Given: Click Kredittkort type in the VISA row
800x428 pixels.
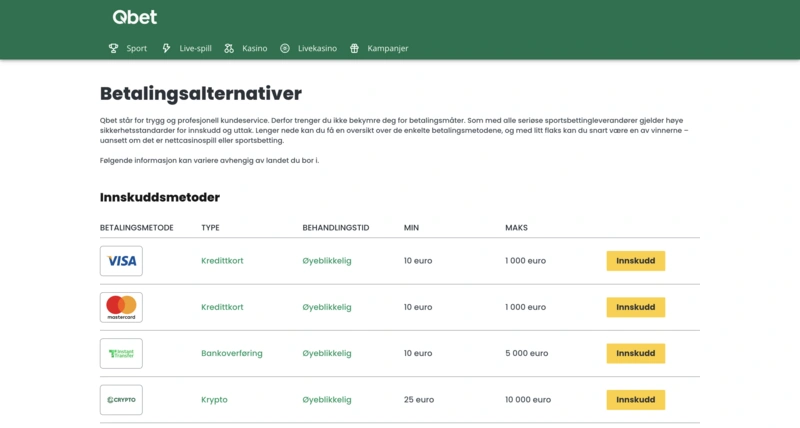Looking at the screenshot, I should click(x=222, y=261).
